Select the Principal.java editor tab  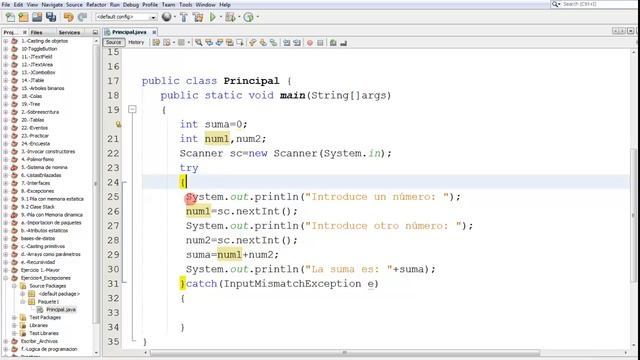[x=129, y=32]
